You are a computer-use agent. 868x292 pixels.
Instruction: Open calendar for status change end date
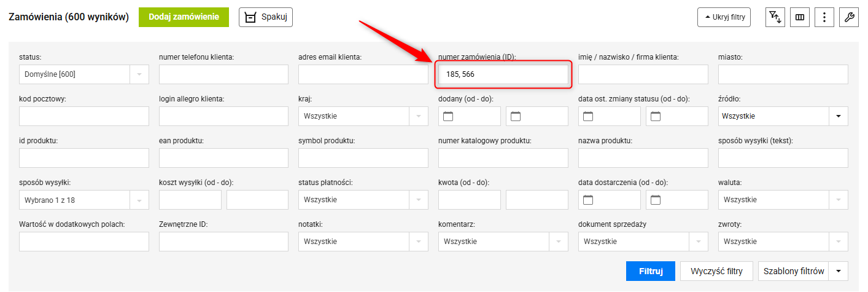point(656,116)
